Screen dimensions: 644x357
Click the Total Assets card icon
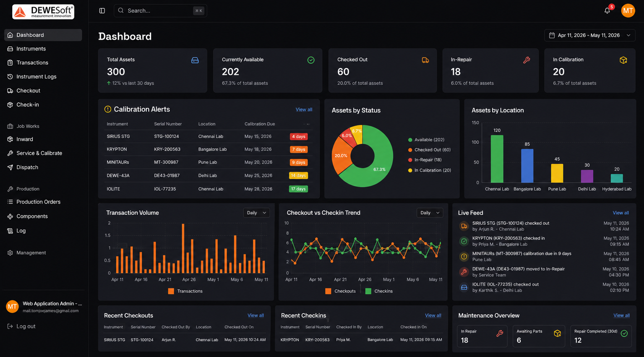[x=195, y=60]
